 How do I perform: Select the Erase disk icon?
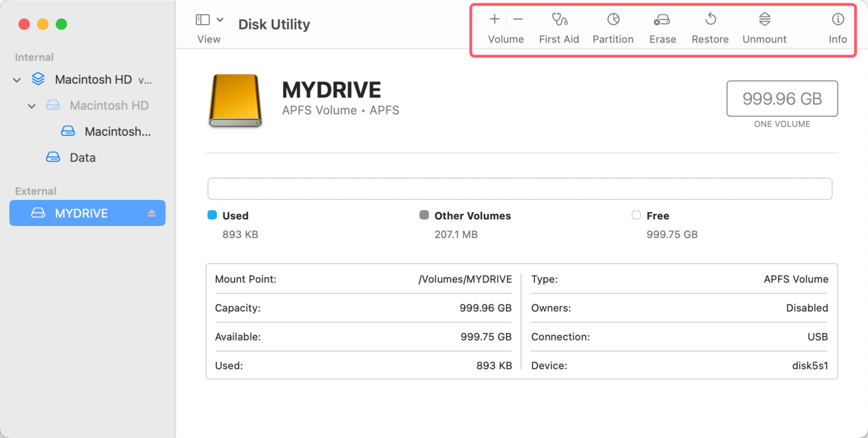coord(662,20)
